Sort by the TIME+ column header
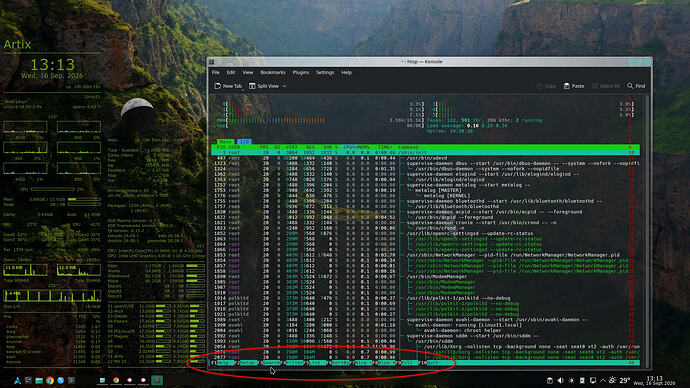 [x=385, y=147]
